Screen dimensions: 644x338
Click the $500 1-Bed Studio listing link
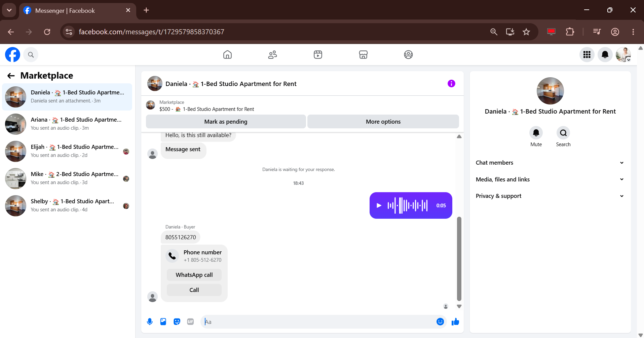click(206, 109)
